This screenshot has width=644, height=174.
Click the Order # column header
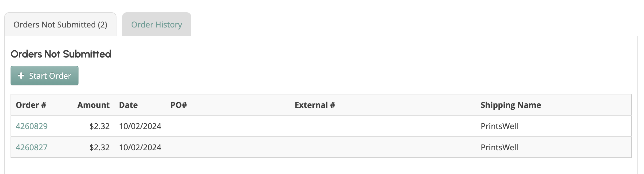click(31, 105)
